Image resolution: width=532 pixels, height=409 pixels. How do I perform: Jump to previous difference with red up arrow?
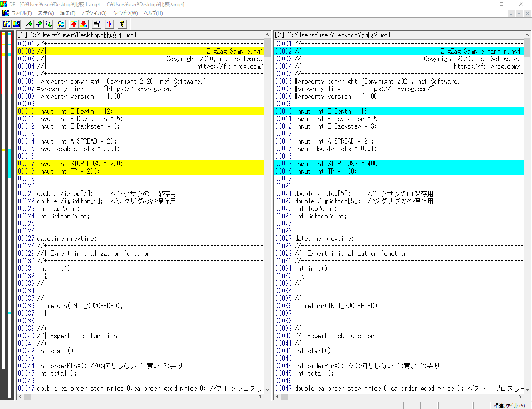(74, 24)
